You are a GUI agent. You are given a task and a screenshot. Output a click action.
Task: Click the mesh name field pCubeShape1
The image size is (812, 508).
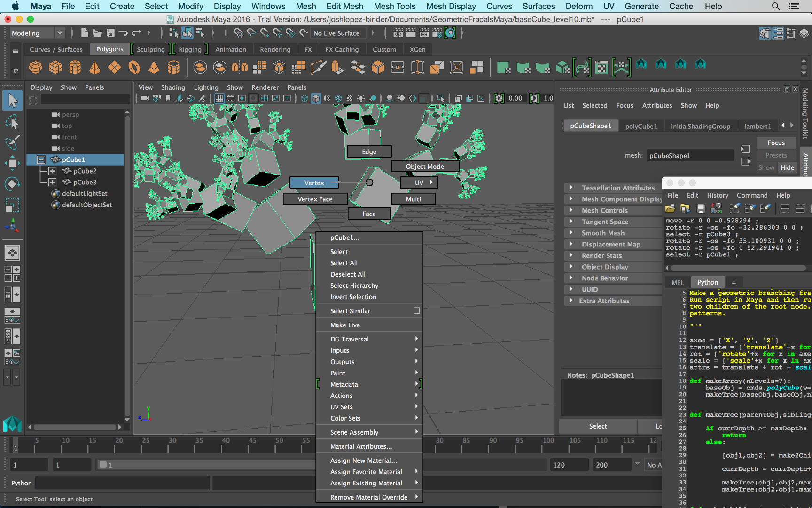point(689,156)
